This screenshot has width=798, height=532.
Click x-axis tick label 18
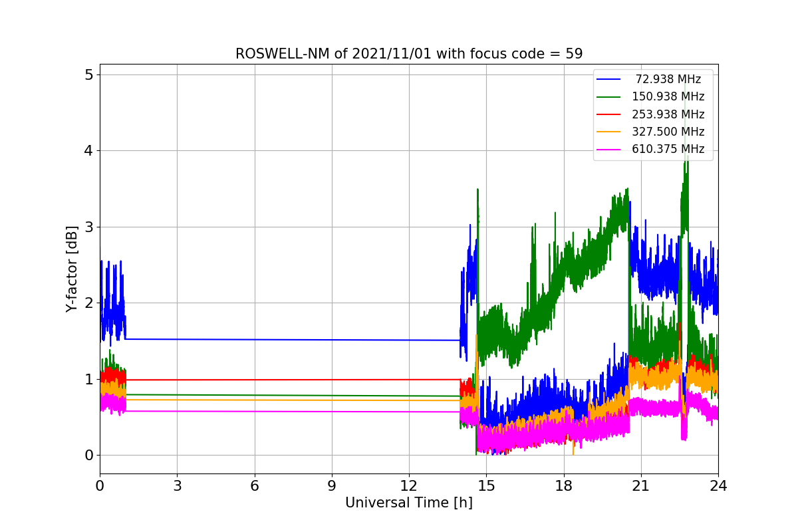pos(564,485)
